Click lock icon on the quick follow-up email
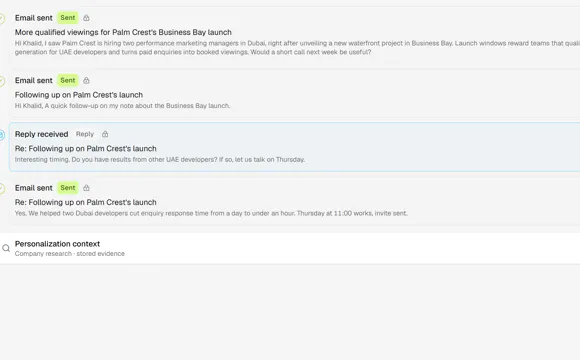Image resolution: width=580 pixels, height=360 pixels. click(86, 80)
